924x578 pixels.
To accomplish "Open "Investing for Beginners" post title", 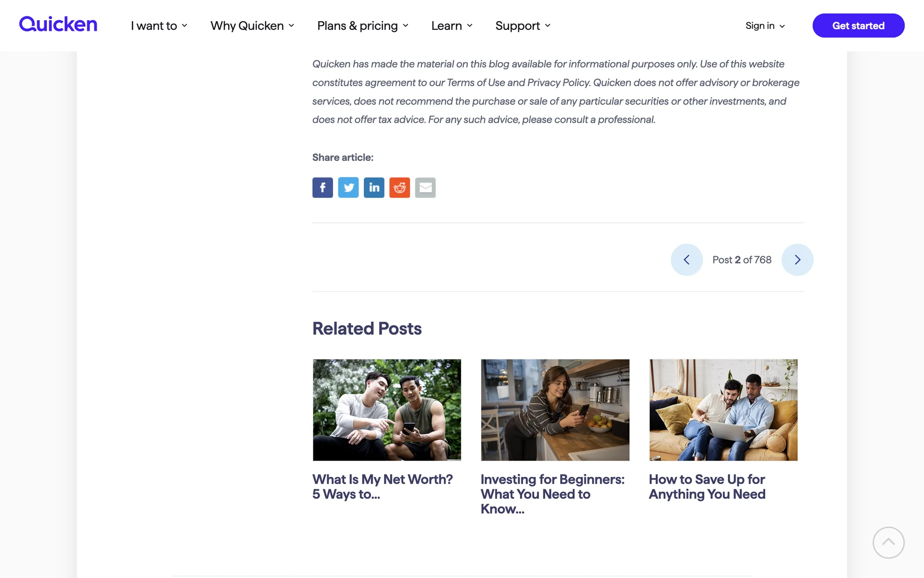I will [x=552, y=494].
